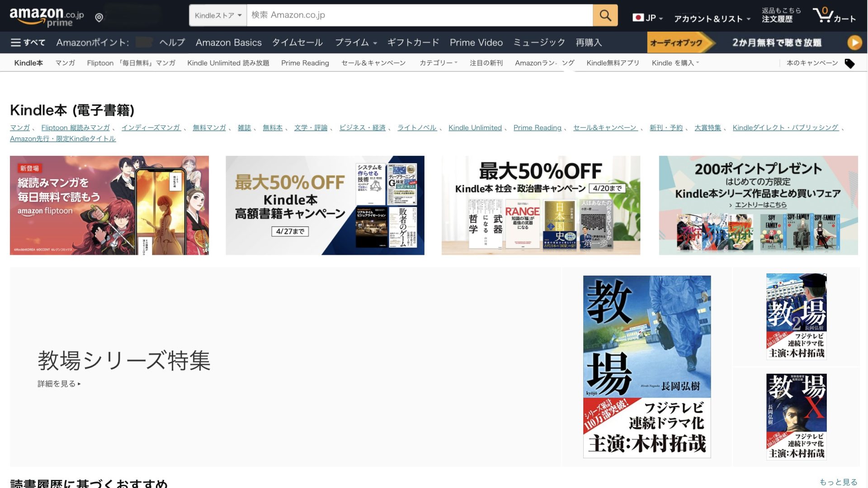Viewport: 868px width, 488px height.
Task: Click the delivery location pin icon
Action: (99, 18)
